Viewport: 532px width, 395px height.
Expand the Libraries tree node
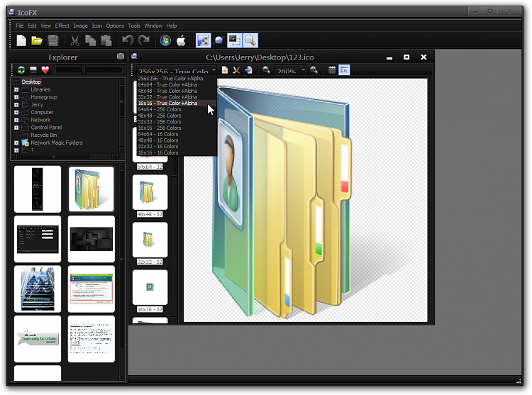[16, 90]
